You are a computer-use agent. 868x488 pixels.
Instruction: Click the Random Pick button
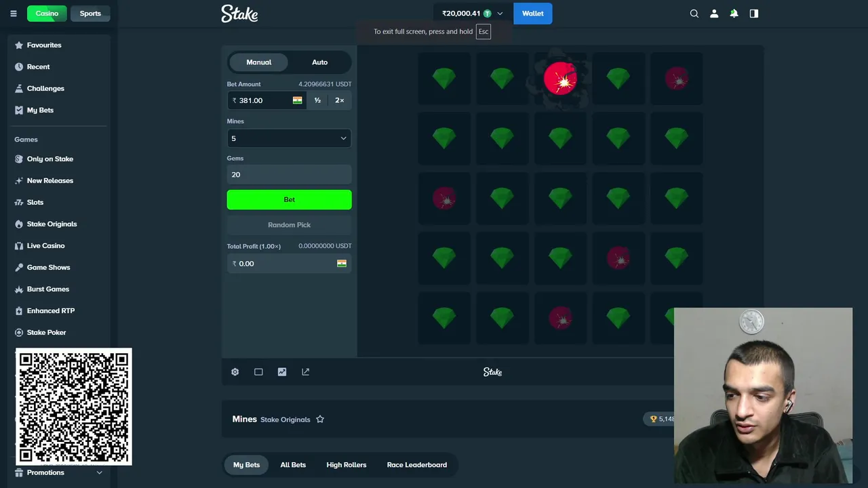pyautogui.click(x=289, y=225)
